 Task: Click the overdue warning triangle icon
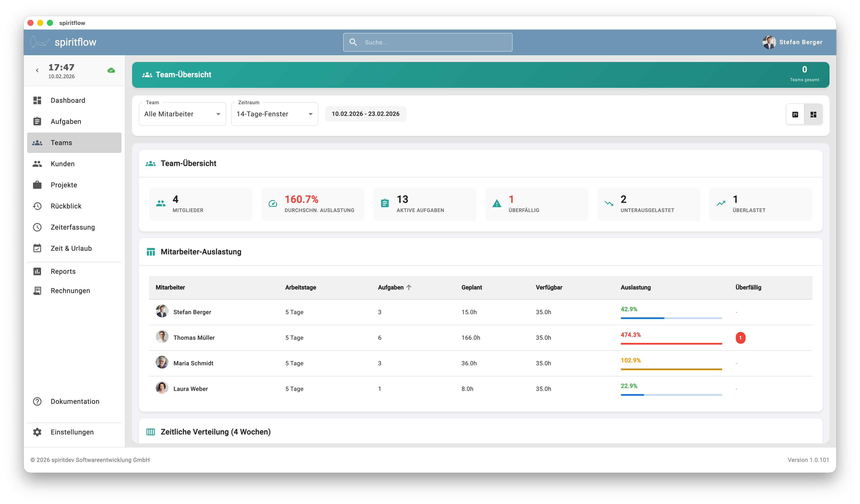pyautogui.click(x=497, y=204)
